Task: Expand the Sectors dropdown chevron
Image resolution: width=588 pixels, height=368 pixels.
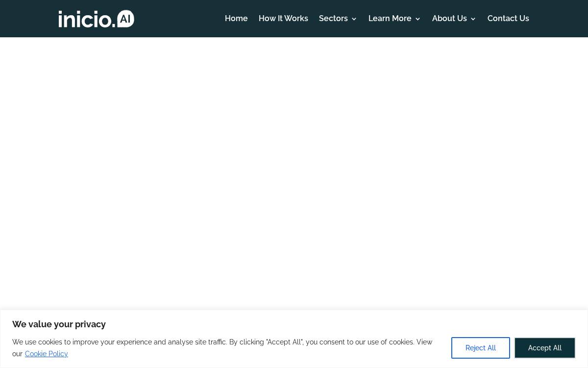Action: point(354,19)
